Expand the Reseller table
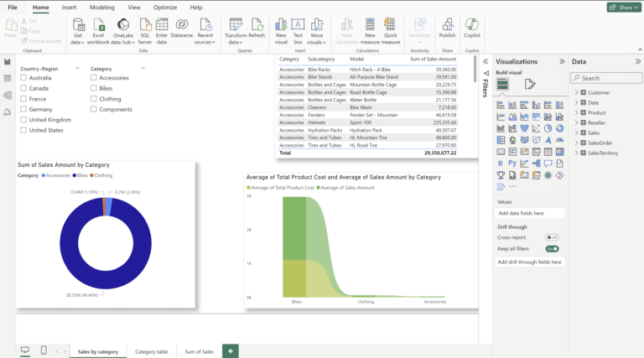 click(576, 122)
